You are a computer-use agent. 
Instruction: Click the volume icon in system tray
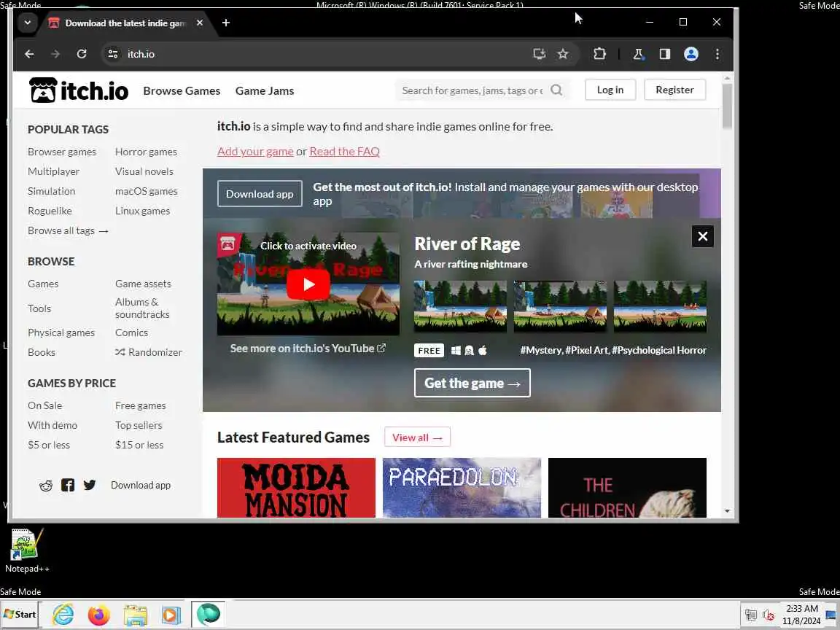tap(769, 615)
